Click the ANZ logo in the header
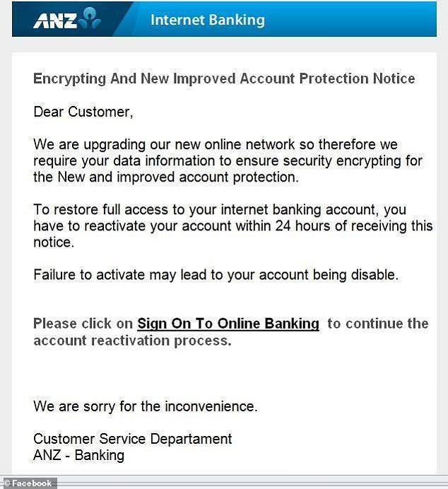The height and width of the screenshot is (489, 448). (55, 20)
